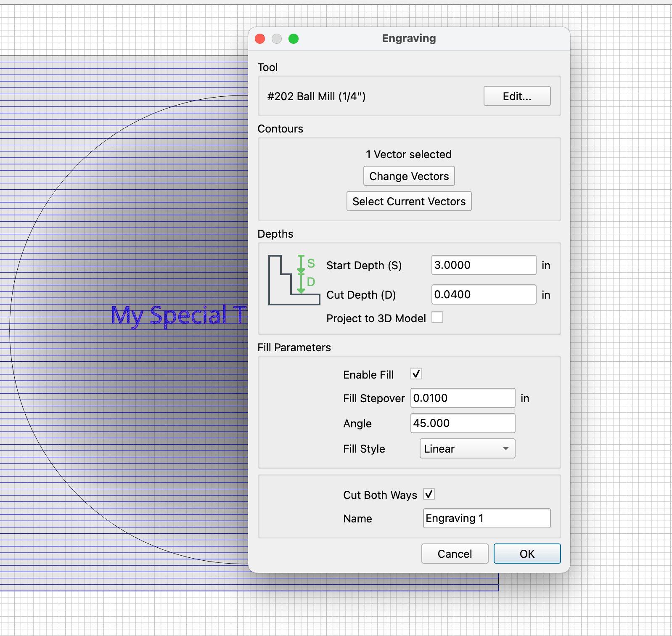Uncheck the Cut Both Ways checkbox
The width and height of the screenshot is (672, 636).
coord(429,494)
